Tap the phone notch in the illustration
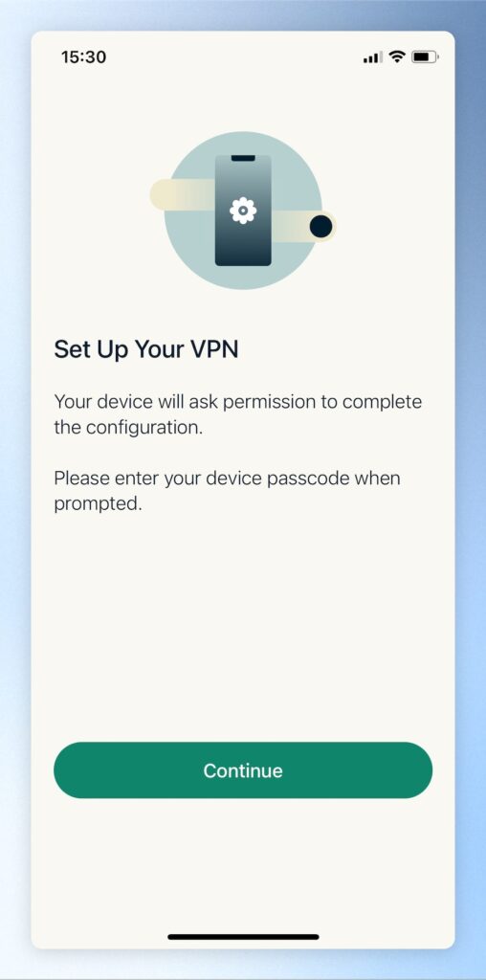 click(243, 158)
